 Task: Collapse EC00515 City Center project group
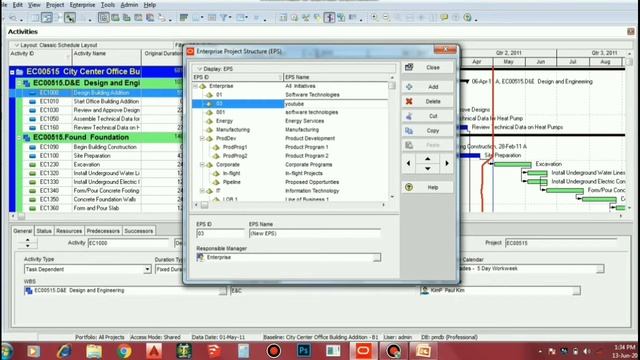[x=12, y=72]
